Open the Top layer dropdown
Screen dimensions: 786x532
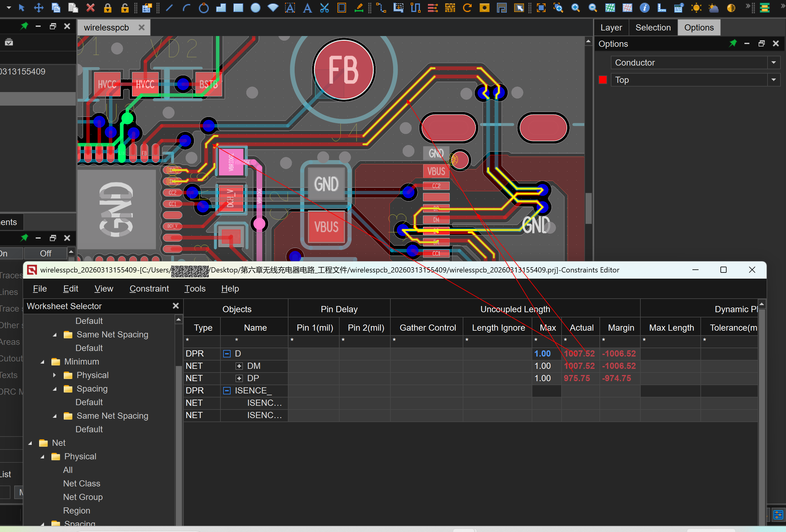point(773,80)
